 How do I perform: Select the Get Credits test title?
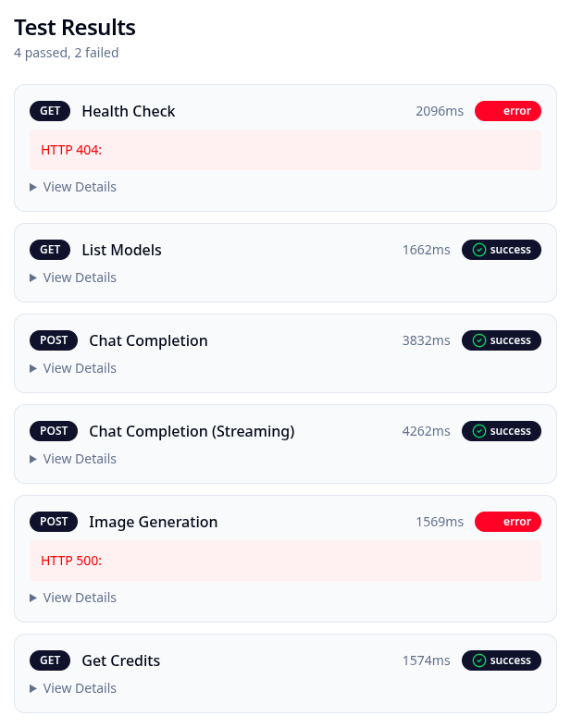[121, 660]
